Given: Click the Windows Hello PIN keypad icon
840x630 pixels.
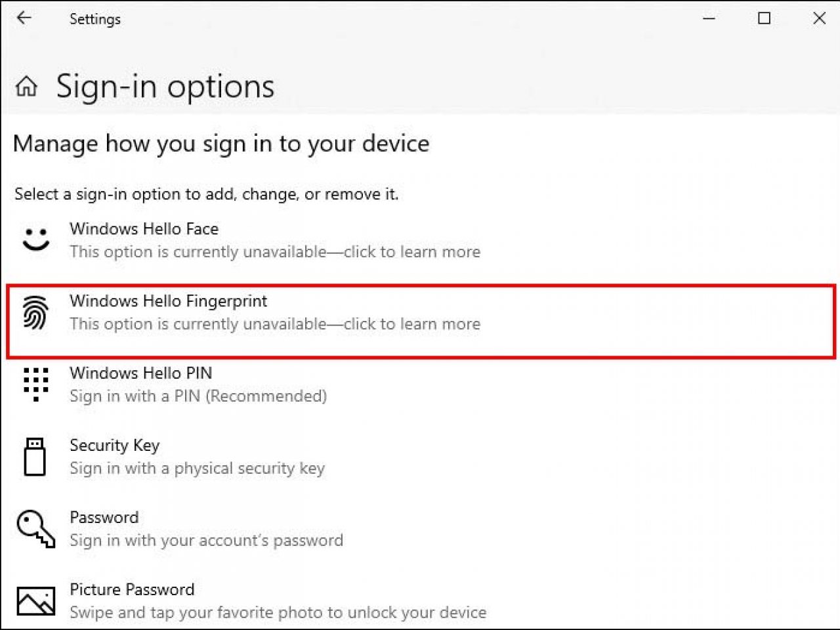Looking at the screenshot, I should pos(35,385).
